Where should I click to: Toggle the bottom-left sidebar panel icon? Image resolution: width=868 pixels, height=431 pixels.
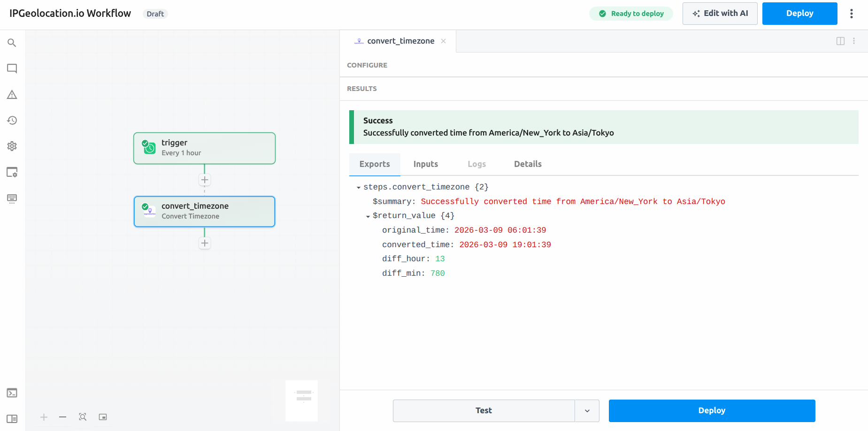tap(12, 419)
